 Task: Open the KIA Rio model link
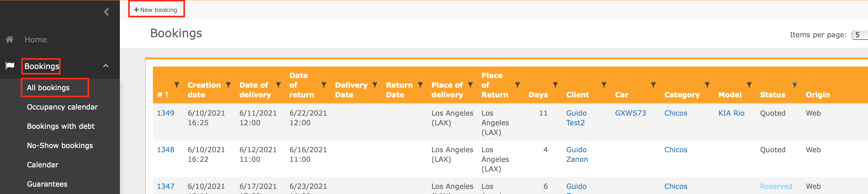tap(731, 113)
